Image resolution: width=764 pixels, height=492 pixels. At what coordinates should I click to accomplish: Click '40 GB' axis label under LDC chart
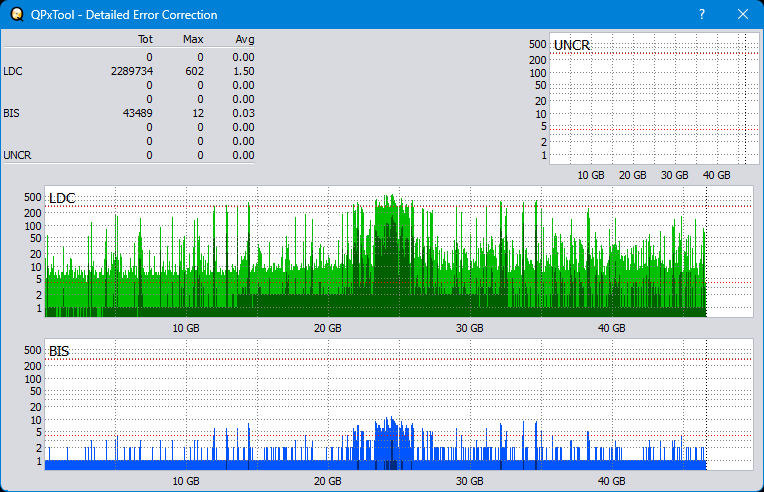[611, 328]
